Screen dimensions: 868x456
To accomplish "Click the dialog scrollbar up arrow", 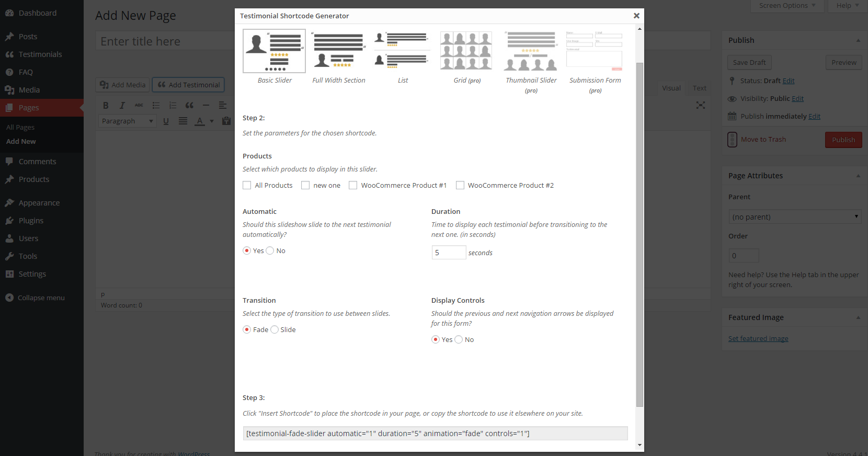I will click(x=640, y=29).
